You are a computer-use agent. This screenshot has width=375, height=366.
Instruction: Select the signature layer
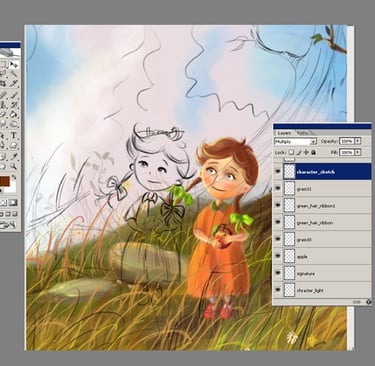328,273
